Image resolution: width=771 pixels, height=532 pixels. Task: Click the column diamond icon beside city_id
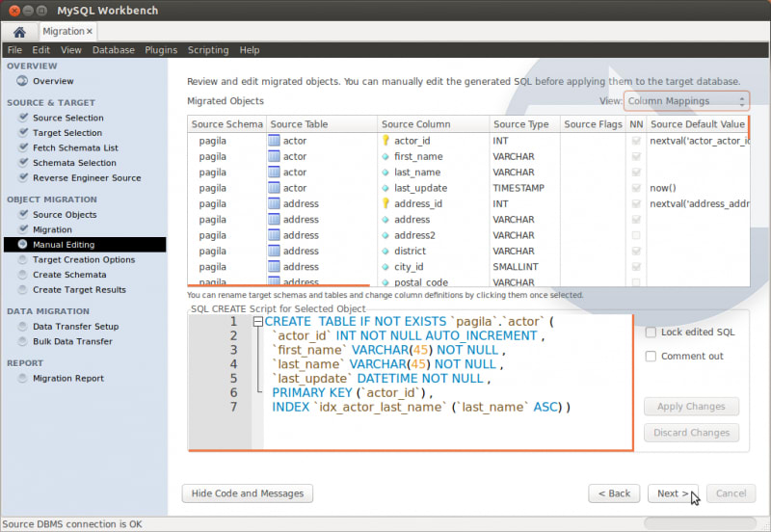click(385, 267)
